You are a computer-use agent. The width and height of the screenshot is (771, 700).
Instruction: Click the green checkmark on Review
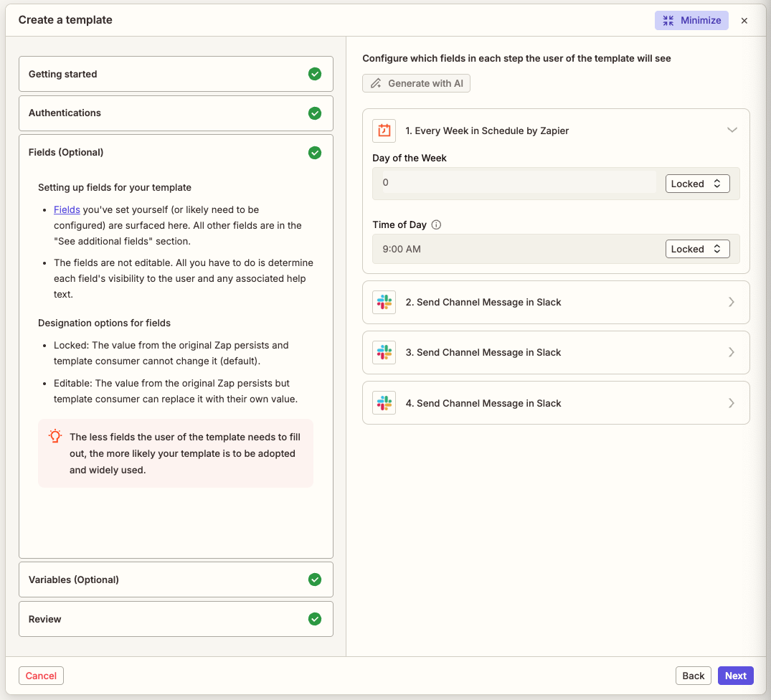click(x=315, y=619)
